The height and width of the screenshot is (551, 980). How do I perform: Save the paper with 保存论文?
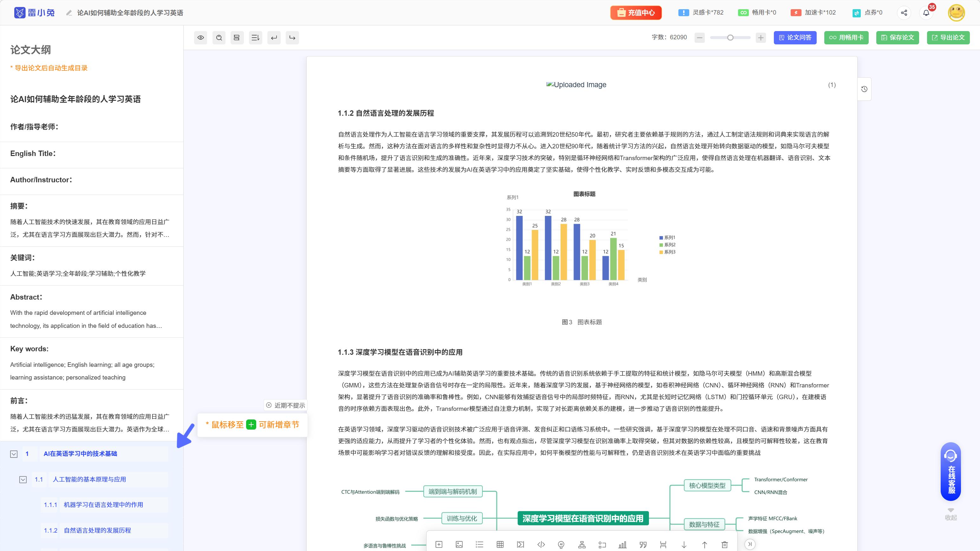click(x=898, y=38)
